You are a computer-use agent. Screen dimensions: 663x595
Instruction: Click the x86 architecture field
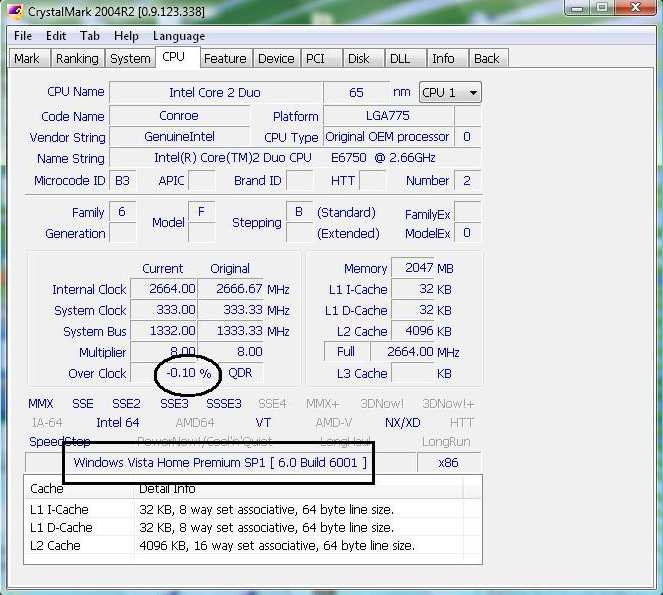(449, 463)
